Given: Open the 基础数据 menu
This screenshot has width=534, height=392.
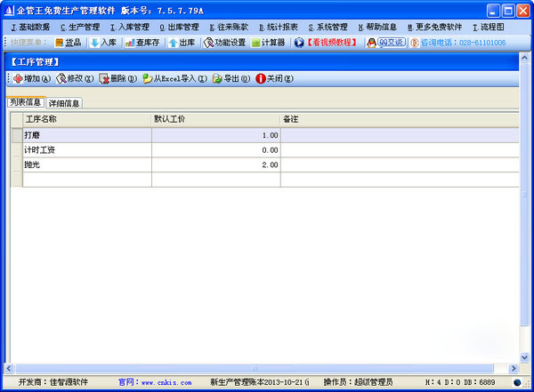Looking at the screenshot, I should (30, 28).
